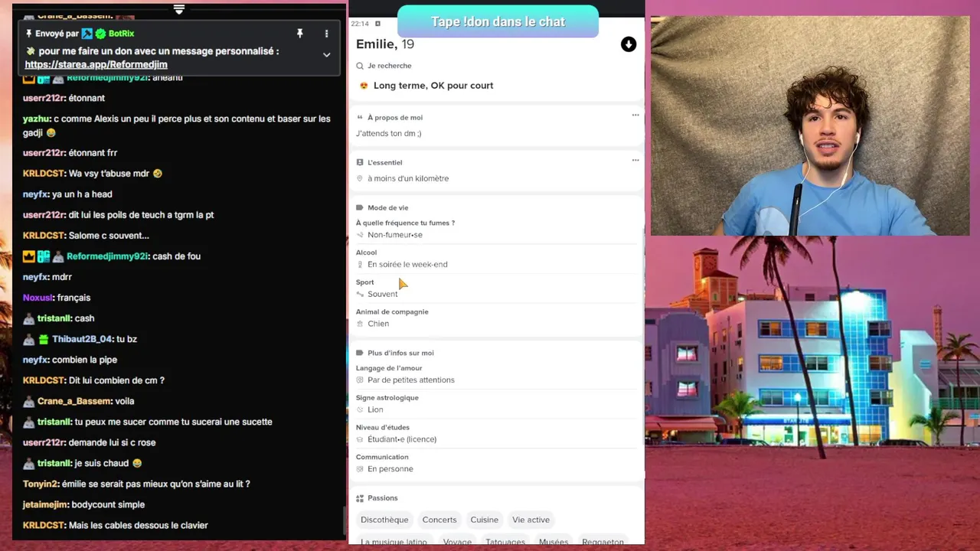Click the neyfx message ya un h a head
The image size is (980, 551).
coord(67,194)
